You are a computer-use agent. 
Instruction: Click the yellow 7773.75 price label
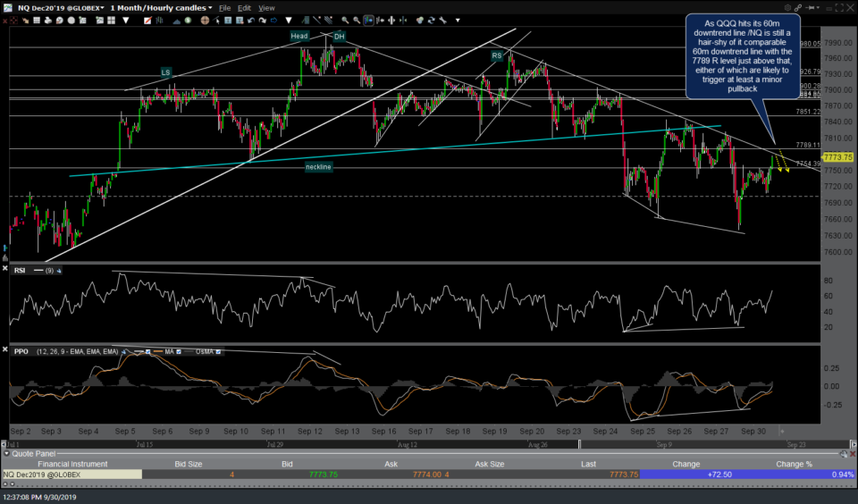(x=837, y=157)
